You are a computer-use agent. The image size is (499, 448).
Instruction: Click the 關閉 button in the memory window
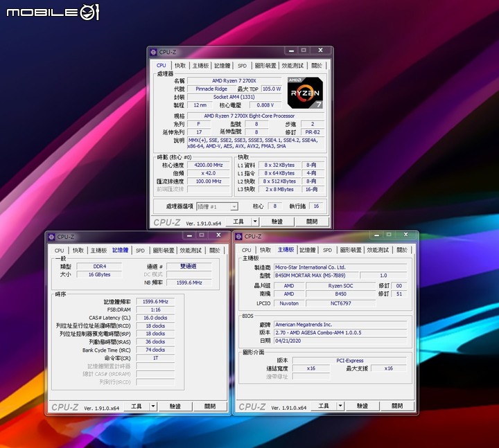[210, 406]
